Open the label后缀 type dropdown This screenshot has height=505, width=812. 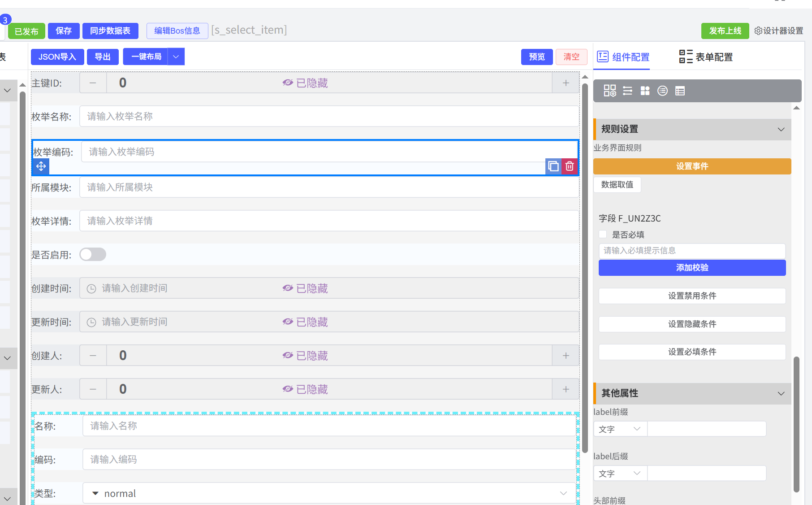point(620,474)
